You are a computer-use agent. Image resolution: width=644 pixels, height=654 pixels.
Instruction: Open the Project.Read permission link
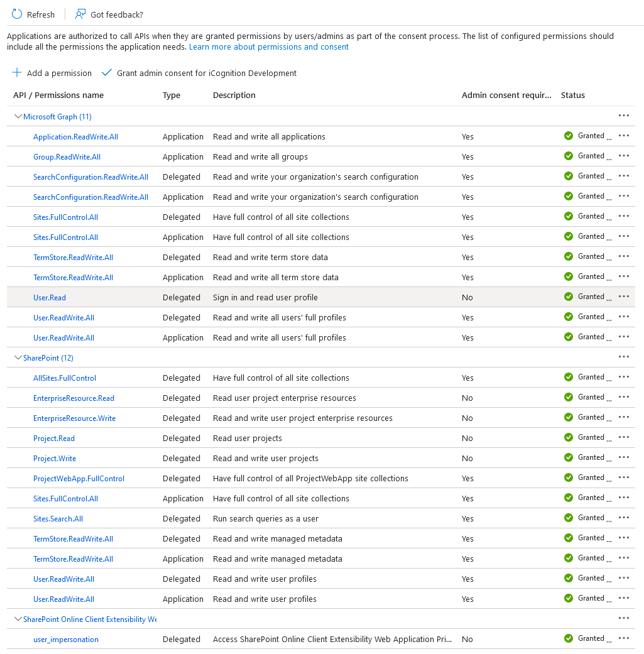(x=53, y=437)
